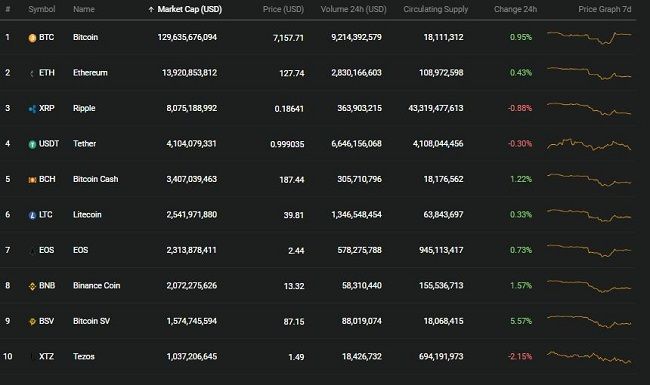Click Bitcoin SV's 7d price graph
This screenshot has height=385, width=650.
click(x=589, y=321)
